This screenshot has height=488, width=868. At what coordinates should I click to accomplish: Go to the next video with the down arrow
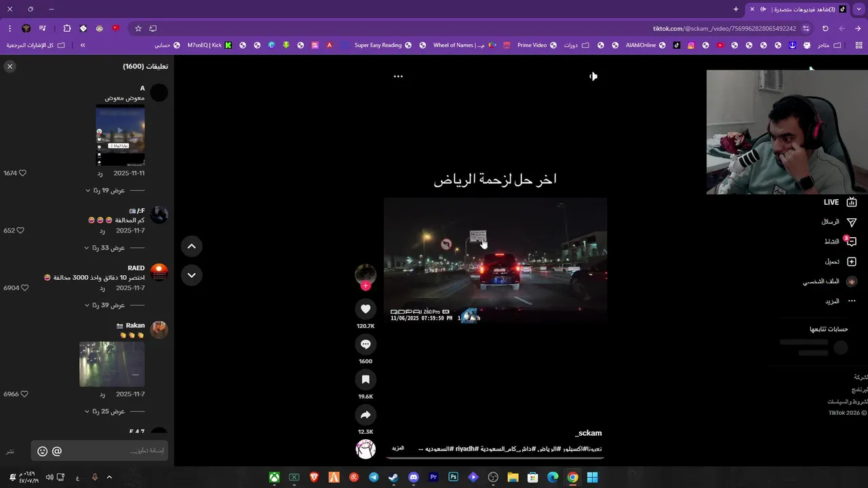(192, 275)
